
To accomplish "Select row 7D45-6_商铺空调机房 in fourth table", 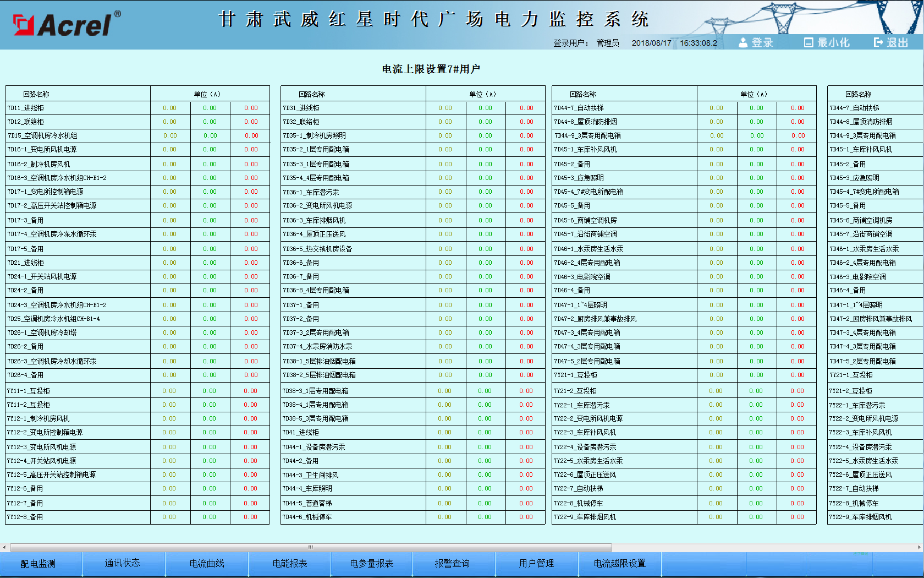I will click(876, 221).
